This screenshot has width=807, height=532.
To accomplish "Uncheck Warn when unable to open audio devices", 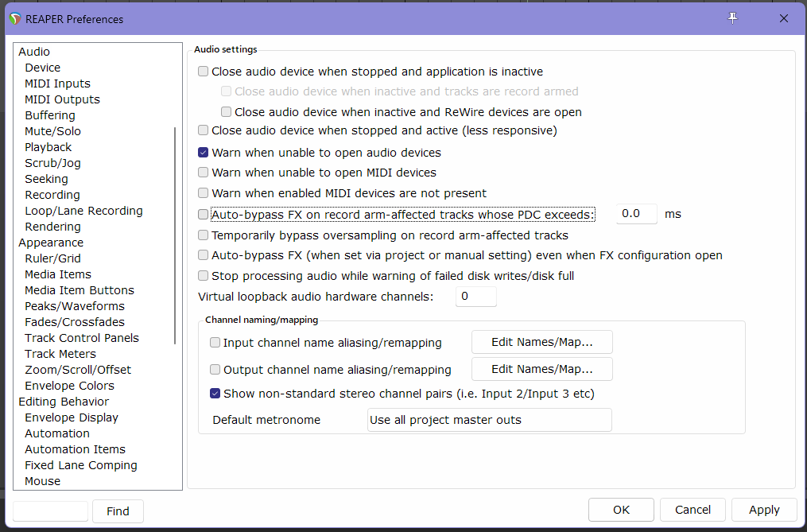I will coord(204,152).
